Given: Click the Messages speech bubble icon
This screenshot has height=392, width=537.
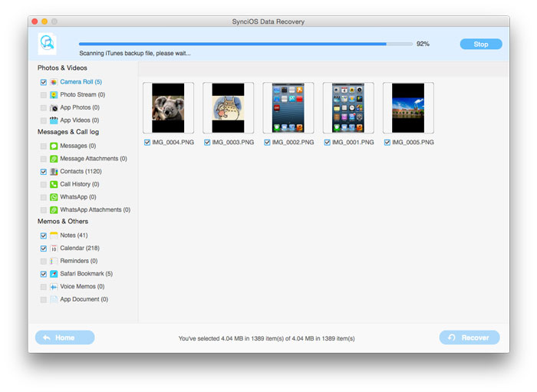Looking at the screenshot, I should coord(54,147).
